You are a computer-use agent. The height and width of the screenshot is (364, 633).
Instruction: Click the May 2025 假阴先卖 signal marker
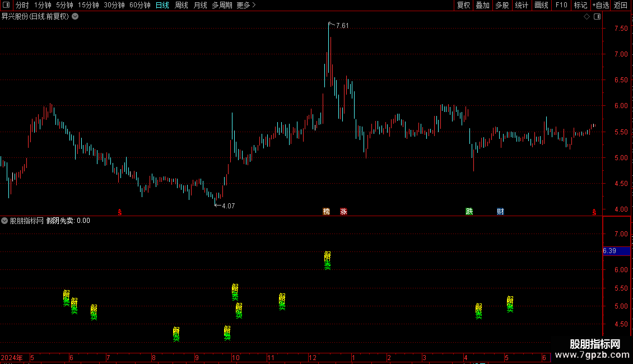click(510, 304)
